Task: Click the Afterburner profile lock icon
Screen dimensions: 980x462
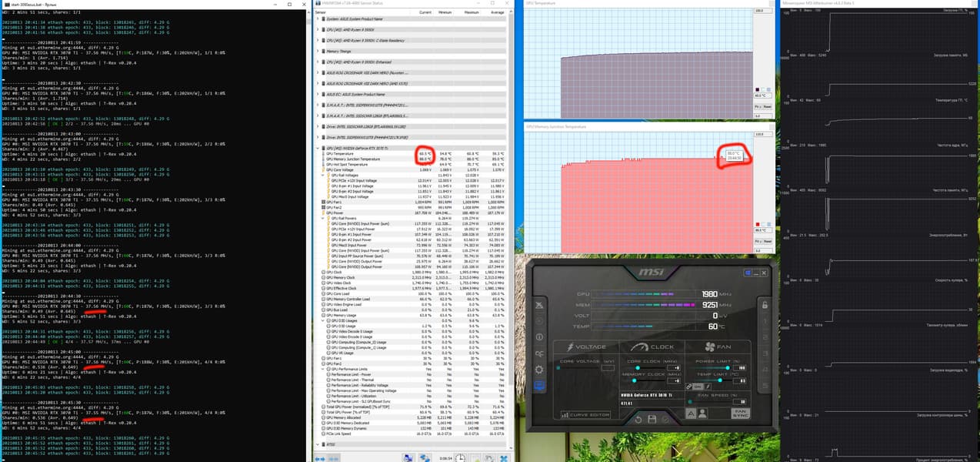Action: [x=765, y=305]
